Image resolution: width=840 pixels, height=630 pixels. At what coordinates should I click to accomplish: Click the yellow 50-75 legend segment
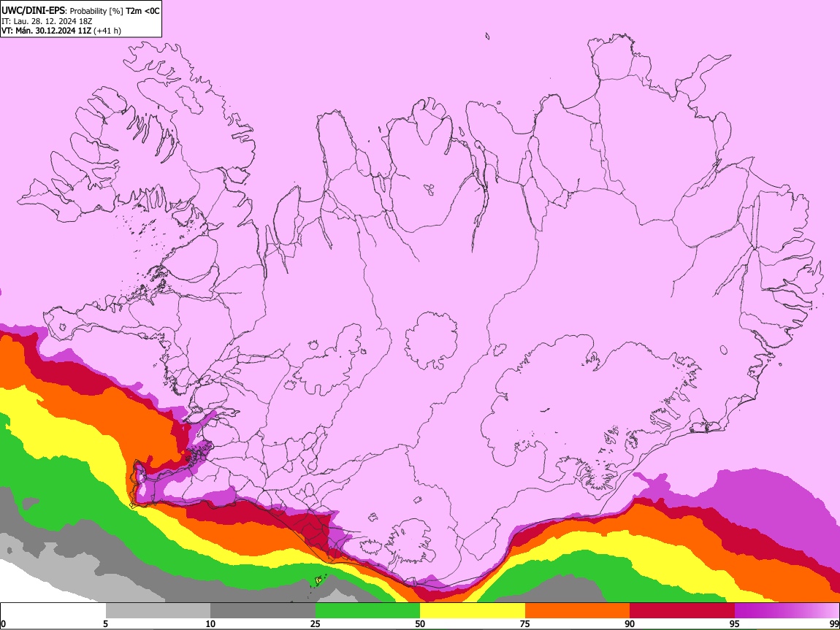473,611
